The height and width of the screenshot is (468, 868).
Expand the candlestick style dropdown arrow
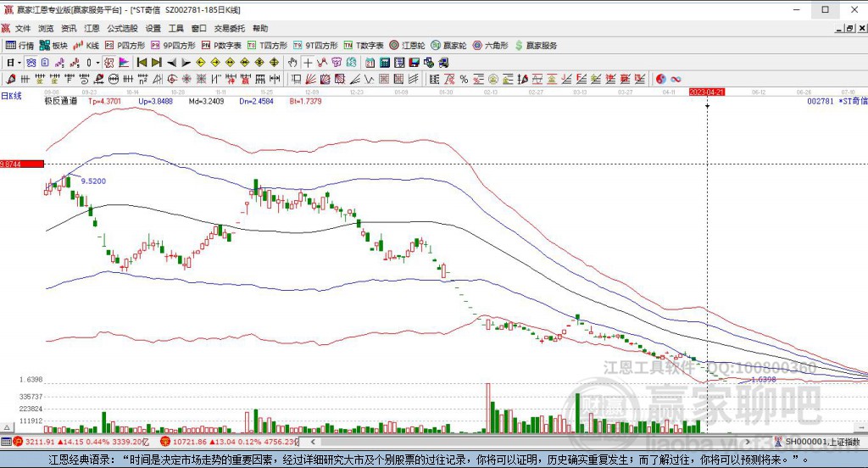click(x=98, y=63)
